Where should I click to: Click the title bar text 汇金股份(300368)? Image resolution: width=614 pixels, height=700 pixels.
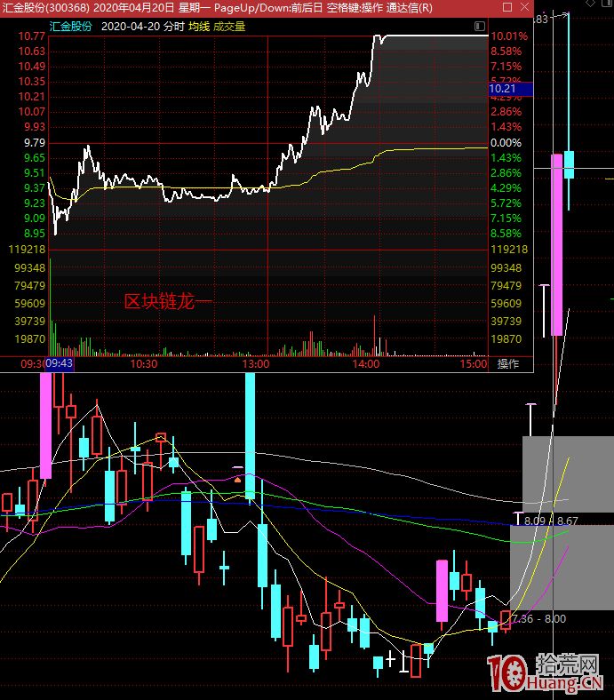click(46, 8)
